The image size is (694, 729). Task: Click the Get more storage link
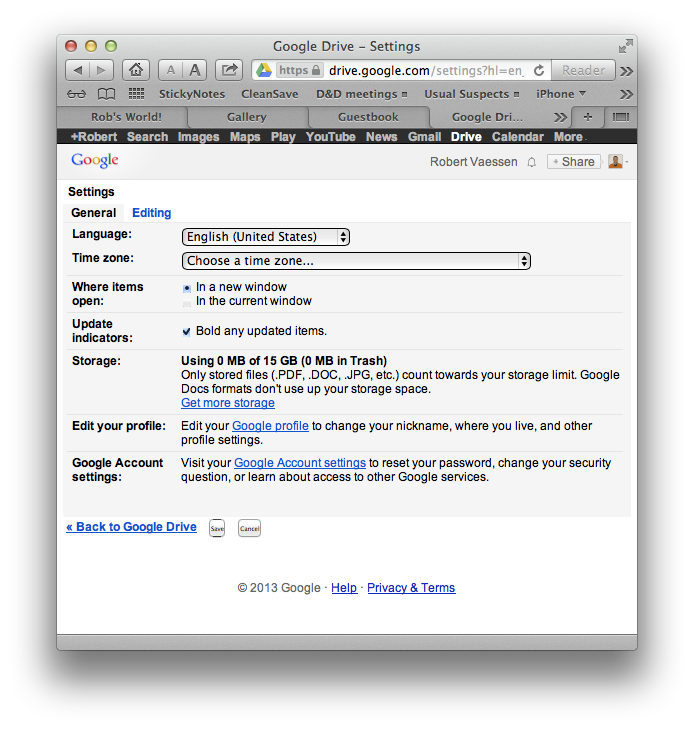coord(228,403)
